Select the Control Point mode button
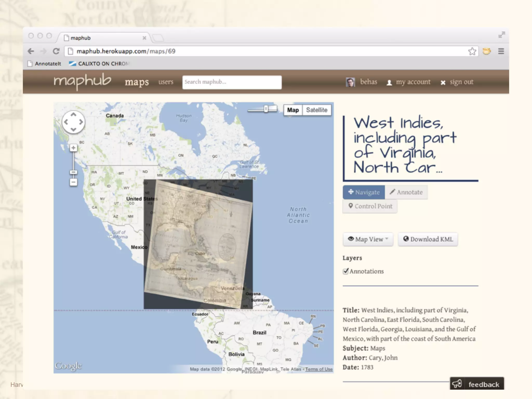The height and width of the screenshot is (399, 532). 370,206
